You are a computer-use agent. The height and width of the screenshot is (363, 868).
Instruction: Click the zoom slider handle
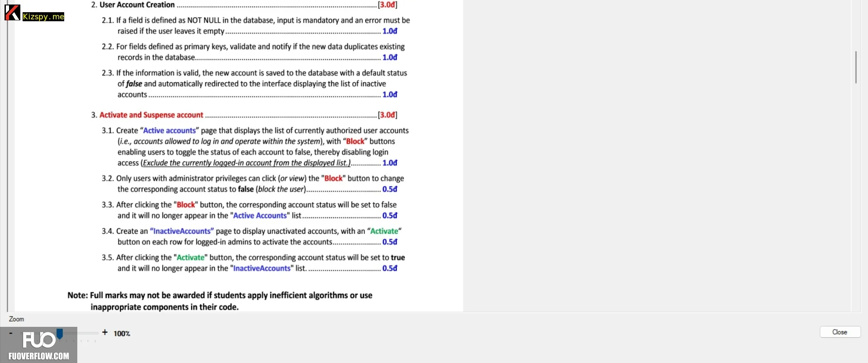pyautogui.click(x=60, y=334)
